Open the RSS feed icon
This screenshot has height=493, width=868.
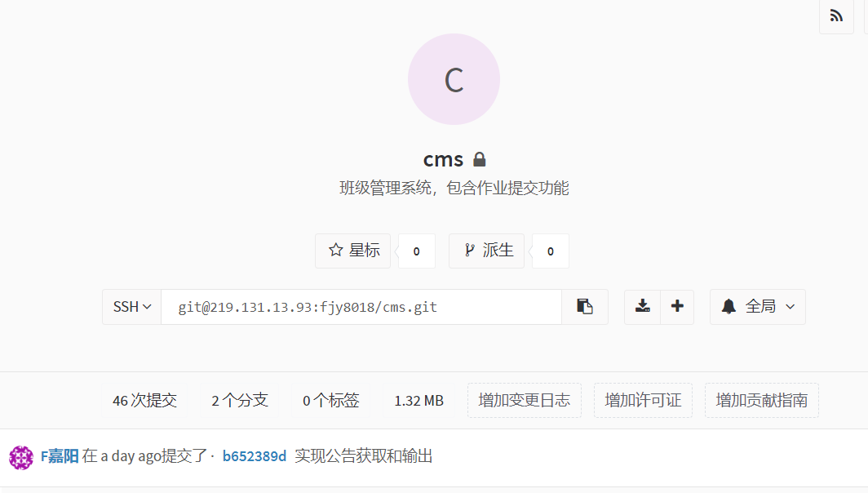coord(836,16)
